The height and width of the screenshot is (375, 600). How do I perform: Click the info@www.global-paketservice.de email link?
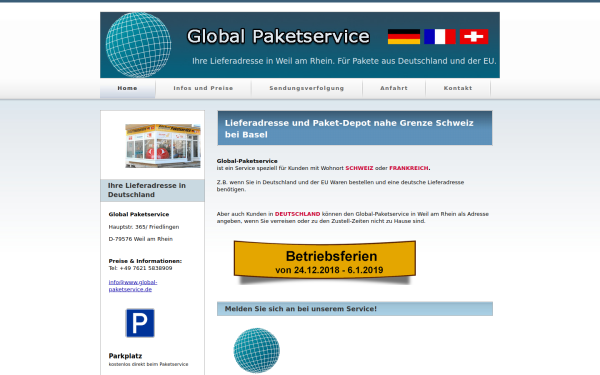[x=133, y=286]
